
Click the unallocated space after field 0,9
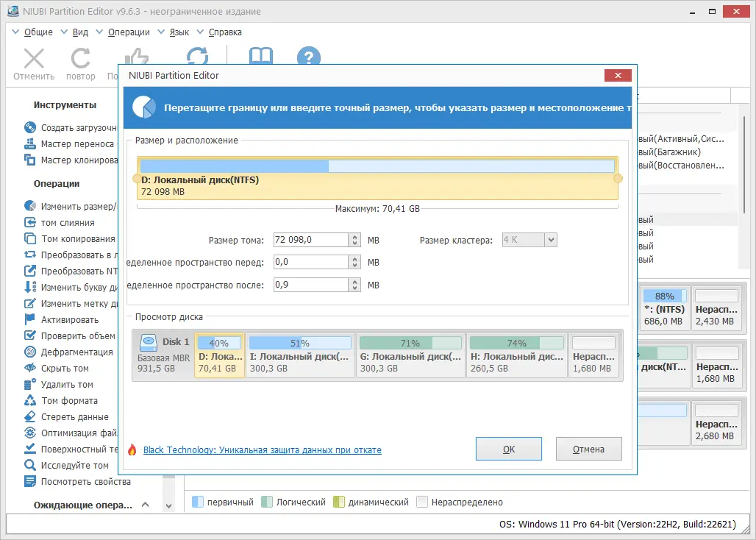[x=311, y=285]
